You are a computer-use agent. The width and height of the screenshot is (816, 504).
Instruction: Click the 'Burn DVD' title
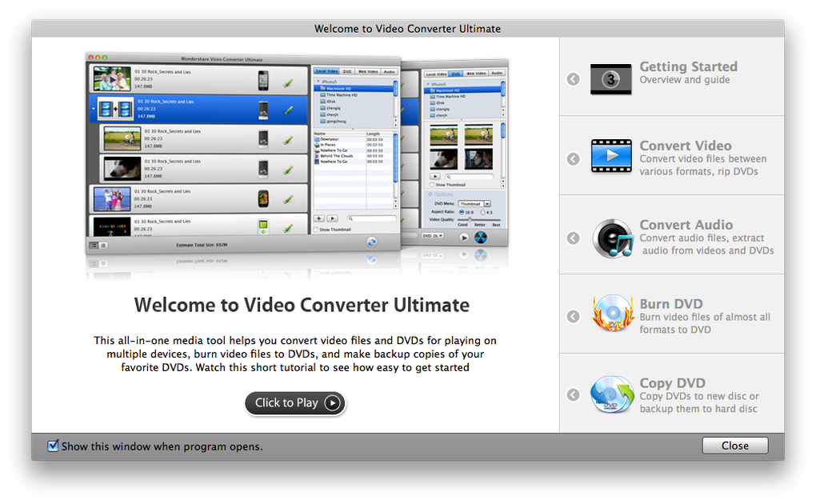[x=671, y=304]
